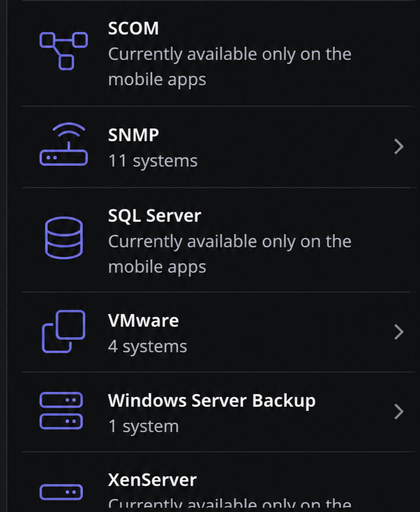The height and width of the screenshot is (512, 420).
Task: Open Windows Server Backup via its chevron
Action: [x=399, y=412]
